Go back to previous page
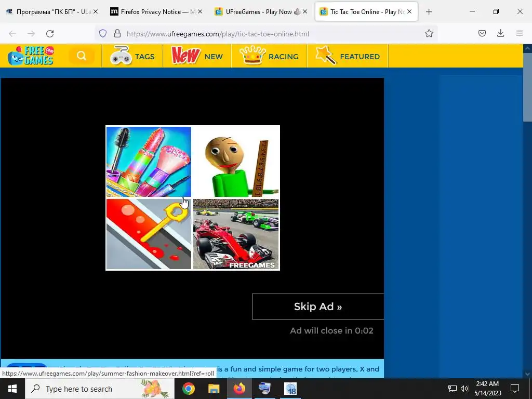532x399 pixels. coord(12,34)
